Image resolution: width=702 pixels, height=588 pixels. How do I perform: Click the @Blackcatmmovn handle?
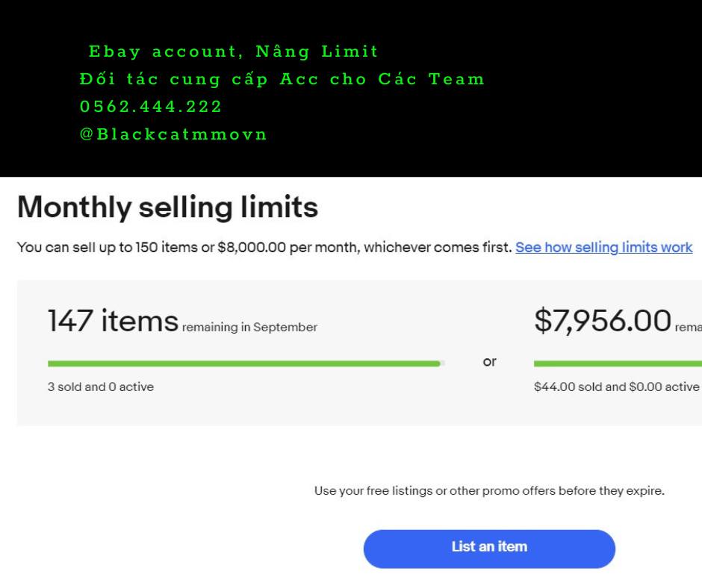[173, 134]
